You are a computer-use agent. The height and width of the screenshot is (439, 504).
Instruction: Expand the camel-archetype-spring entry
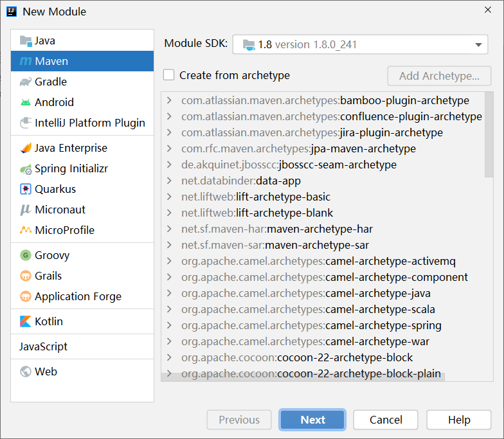170,325
